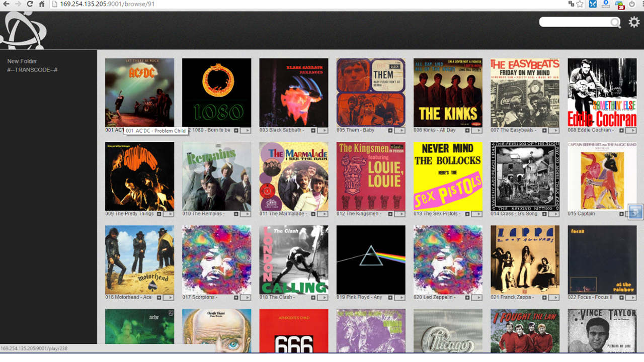Screen dimensions: 644x362
Task: Open the browser home page icon
Action: pyautogui.click(x=42, y=4)
